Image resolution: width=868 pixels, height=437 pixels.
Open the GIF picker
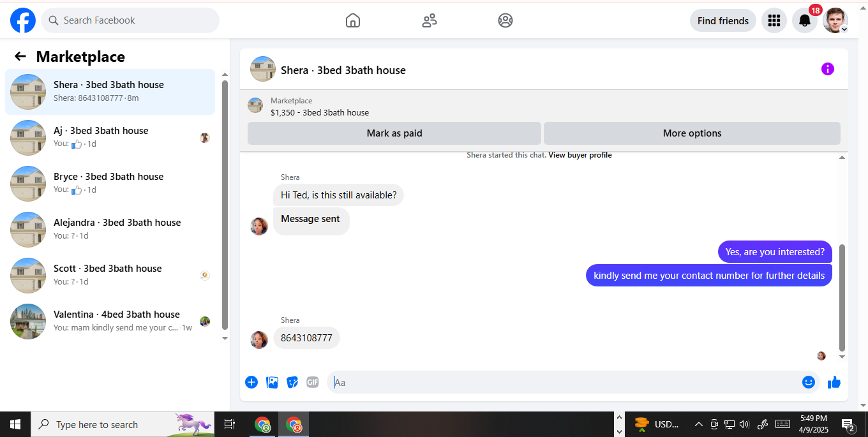click(x=313, y=382)
